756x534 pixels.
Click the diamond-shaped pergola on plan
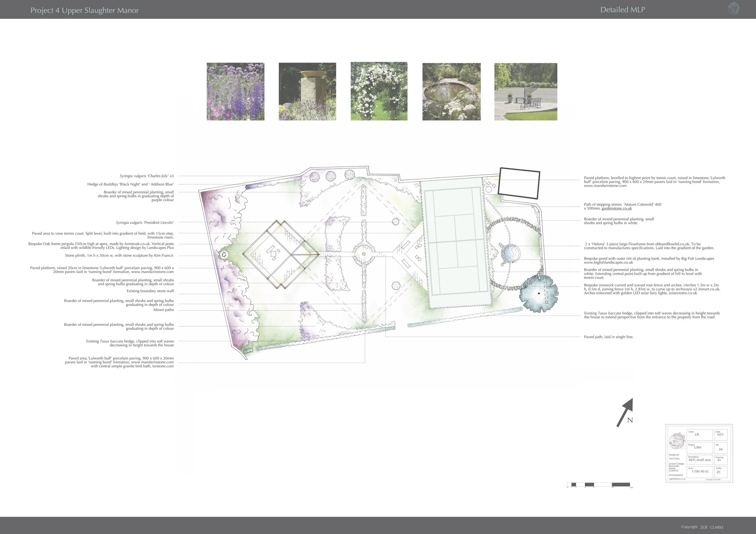(281, 254)
